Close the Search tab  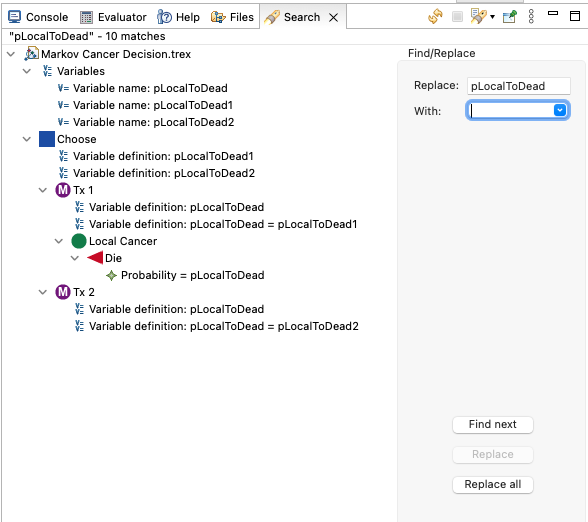(333, 17)
